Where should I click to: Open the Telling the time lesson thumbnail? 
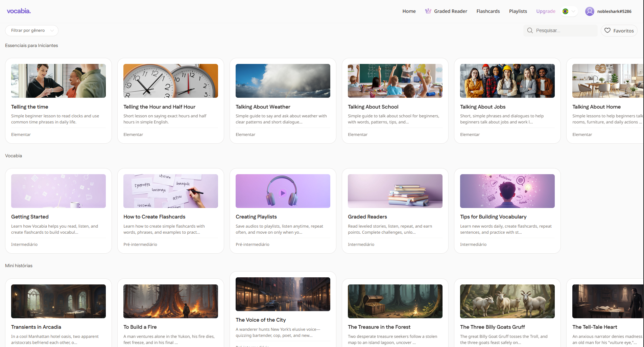pos(58,81)
